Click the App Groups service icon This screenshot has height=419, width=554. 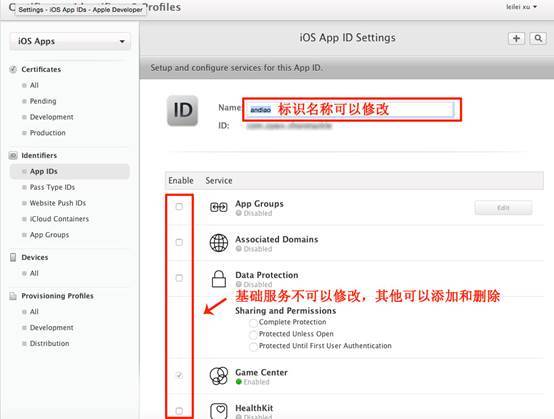tap(219, 207)
